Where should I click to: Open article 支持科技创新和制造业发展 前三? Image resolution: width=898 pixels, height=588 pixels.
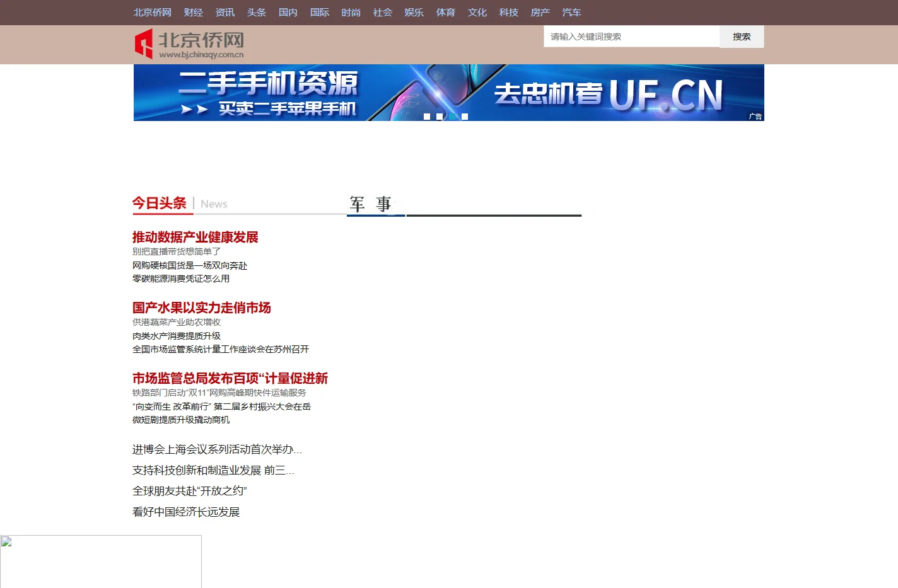tap(213, 470)
